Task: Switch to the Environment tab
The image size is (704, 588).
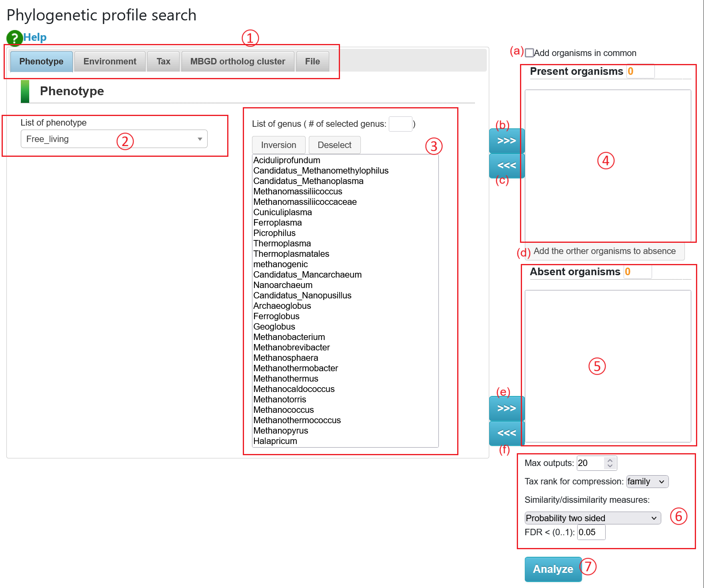Action: 110,62
